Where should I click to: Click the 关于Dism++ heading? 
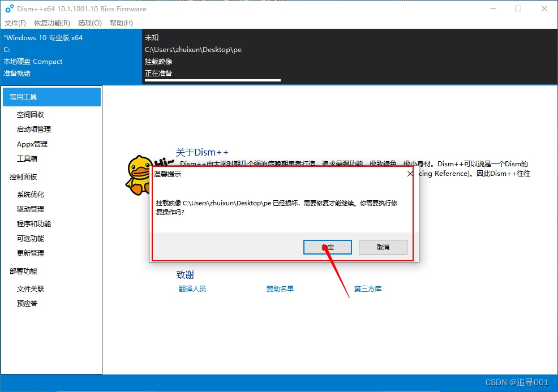(x=202, y=152)
